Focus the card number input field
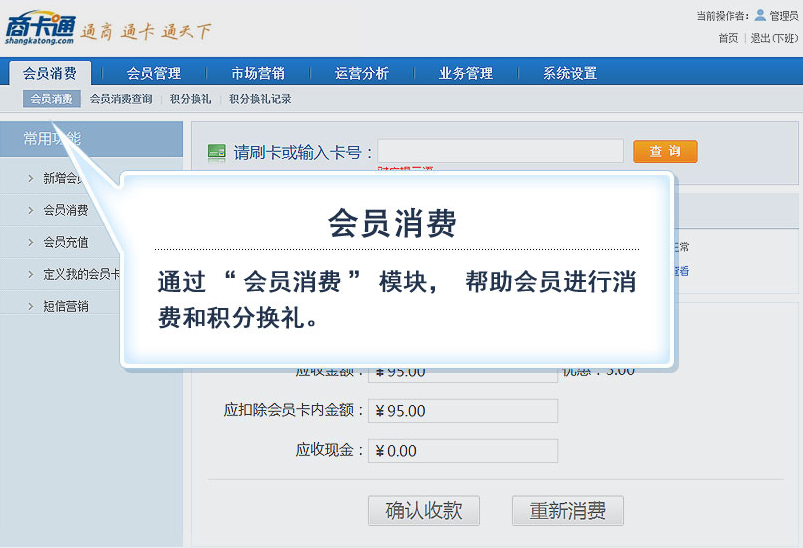803x548 pixels. pyautogui.click(x=500, y=151)
